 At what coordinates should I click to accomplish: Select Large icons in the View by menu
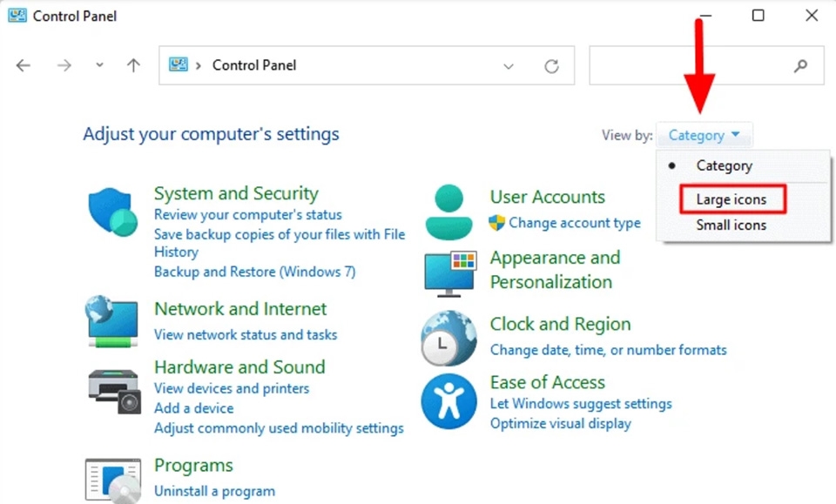pyautogui.click(x=731, y=199)
